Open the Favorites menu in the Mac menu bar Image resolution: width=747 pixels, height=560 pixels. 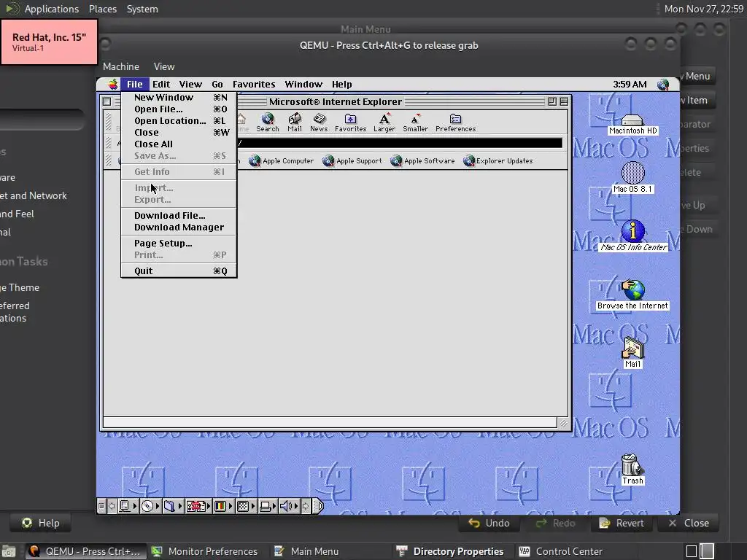pos(254,85)
